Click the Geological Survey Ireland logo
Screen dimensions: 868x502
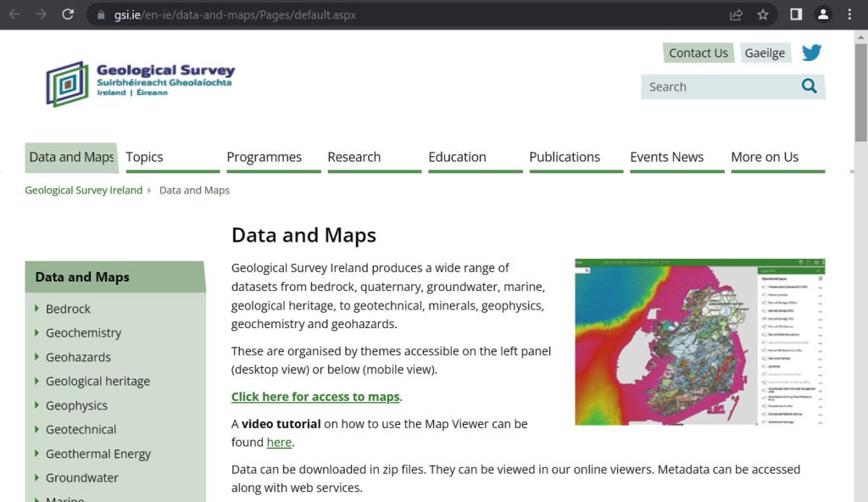coord(141,83)
